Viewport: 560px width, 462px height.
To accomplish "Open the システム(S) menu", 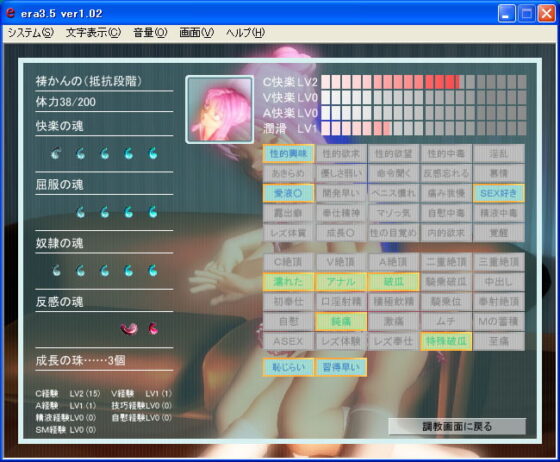I will click(x=31, y=33).
